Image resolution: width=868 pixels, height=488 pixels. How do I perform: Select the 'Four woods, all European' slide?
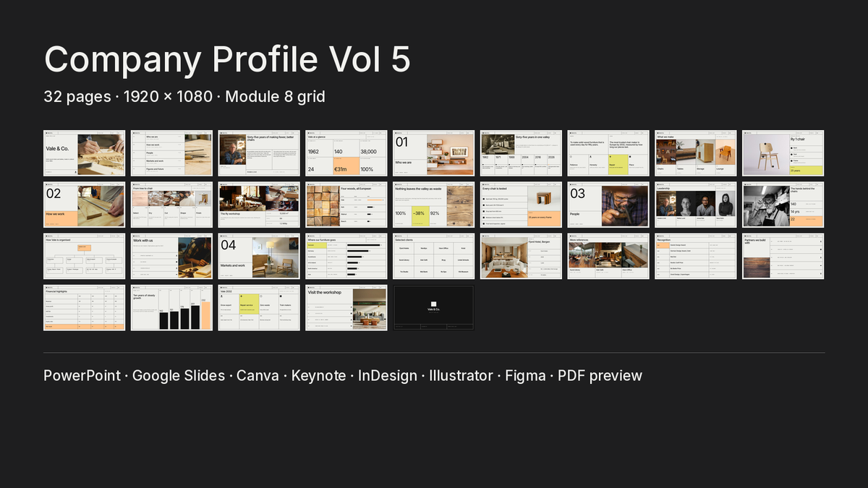(346, 205)
